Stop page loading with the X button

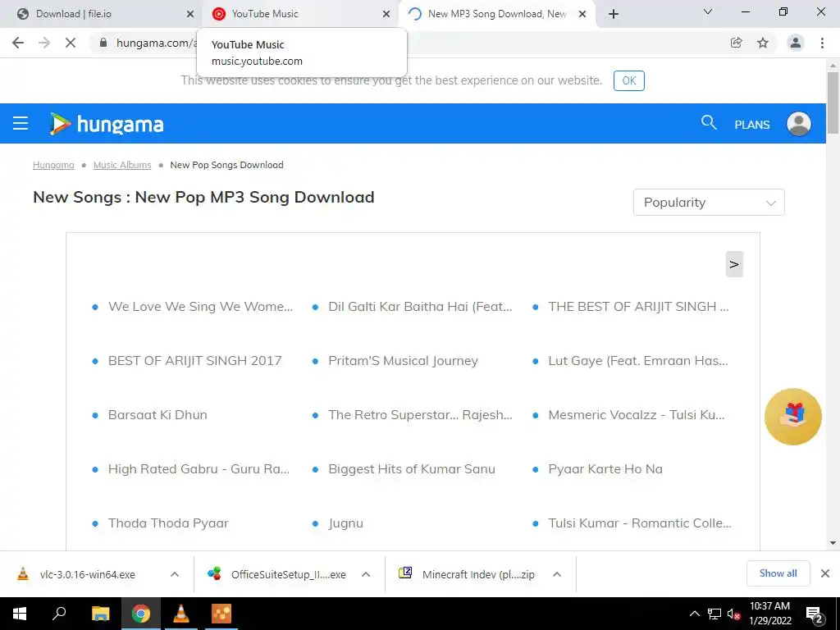point(71,43)
